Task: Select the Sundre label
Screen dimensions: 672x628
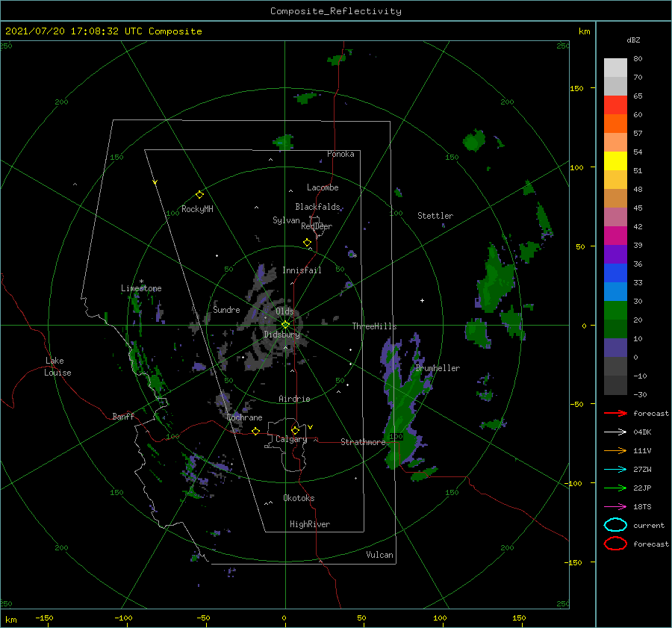Action: (x=226, y=309)
